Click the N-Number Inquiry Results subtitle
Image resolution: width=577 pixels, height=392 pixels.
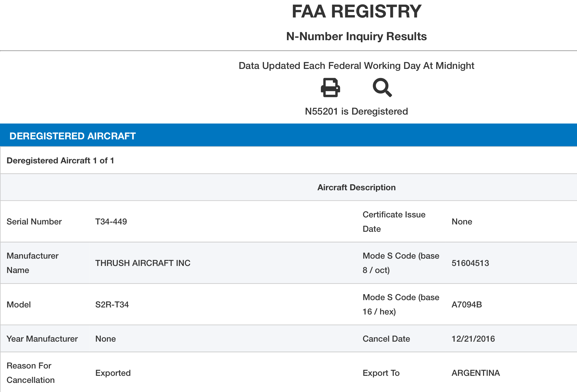[356, 36]
